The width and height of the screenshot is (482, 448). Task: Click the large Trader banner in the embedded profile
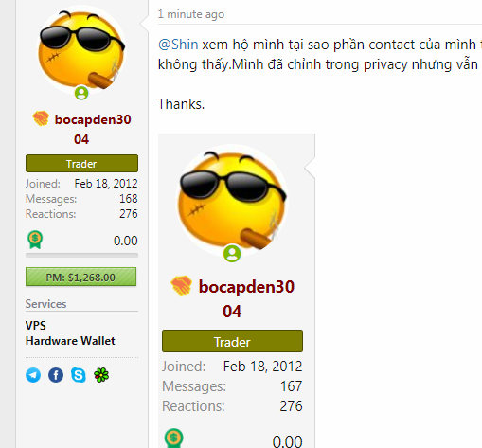coord(232,341)
